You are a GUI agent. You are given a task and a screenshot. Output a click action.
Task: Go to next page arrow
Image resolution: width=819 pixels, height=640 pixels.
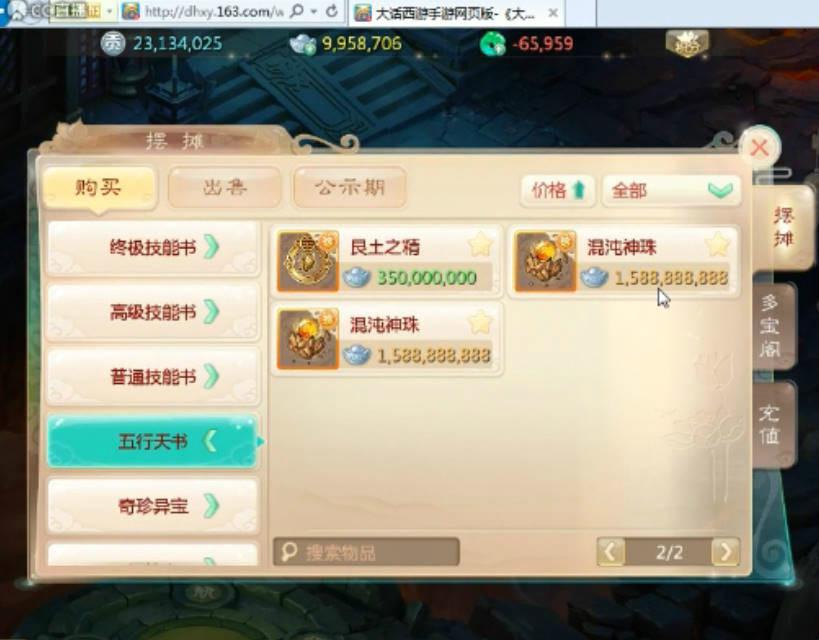726,552
